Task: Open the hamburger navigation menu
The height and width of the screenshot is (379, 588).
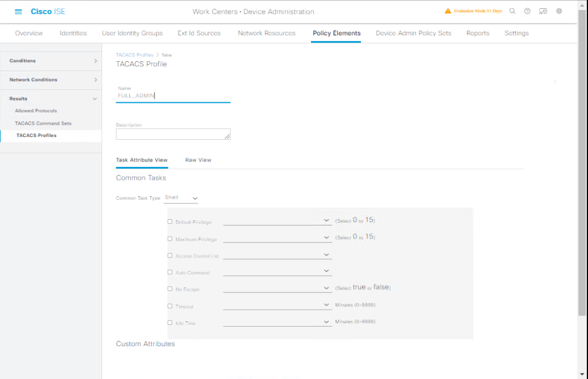Action: [18, 12]
